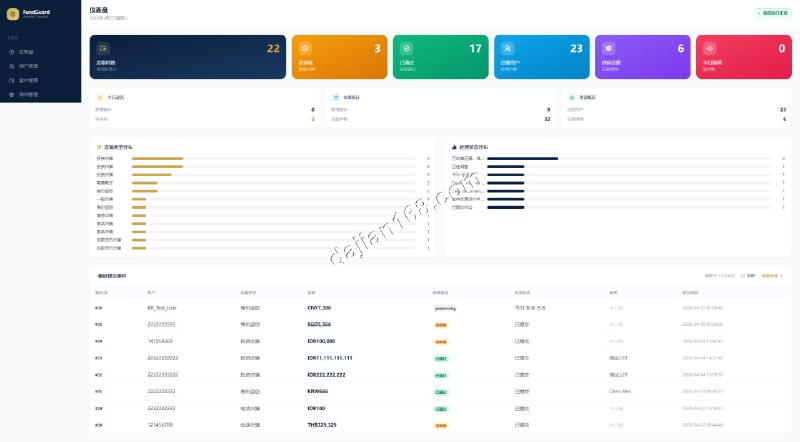Click the refresh link above the table

(x=748, y=275)
